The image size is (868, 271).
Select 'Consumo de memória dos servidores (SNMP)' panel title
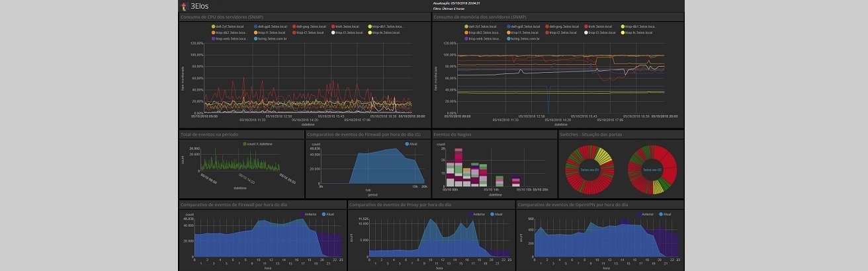tap(480, 17)
